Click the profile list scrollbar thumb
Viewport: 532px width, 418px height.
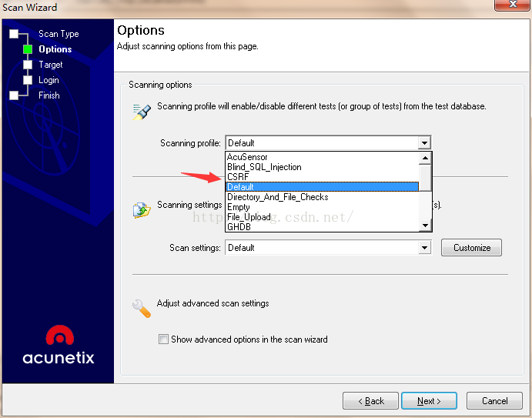(x=425, y=178)
